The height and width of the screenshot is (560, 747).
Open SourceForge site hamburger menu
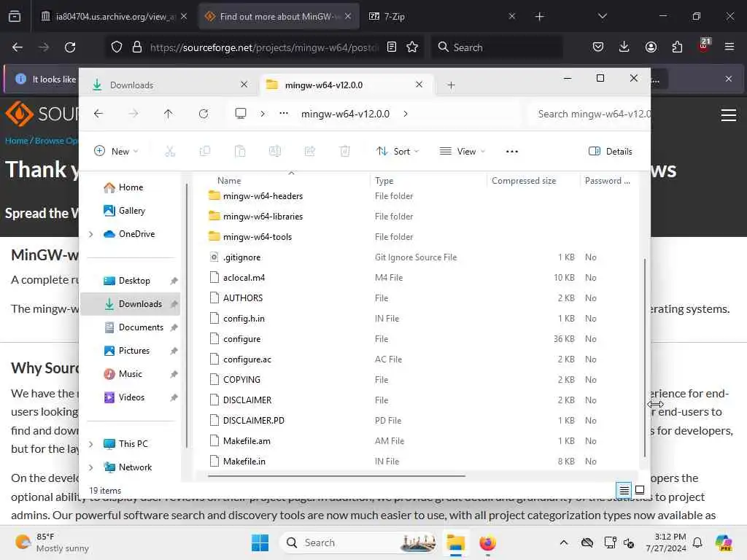tap(729, 115)
